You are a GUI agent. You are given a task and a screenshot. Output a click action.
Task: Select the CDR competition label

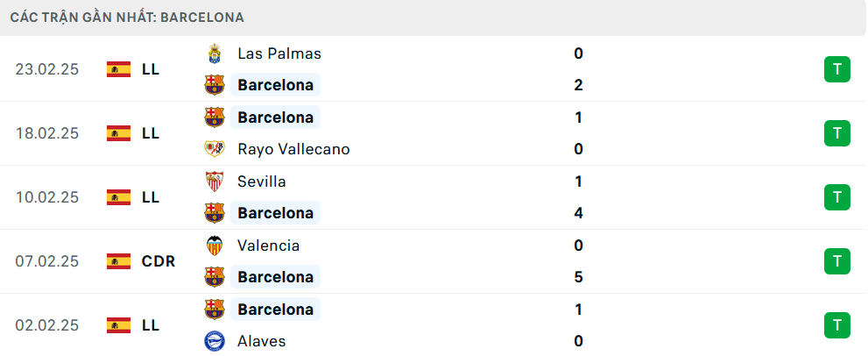point(159,261)
